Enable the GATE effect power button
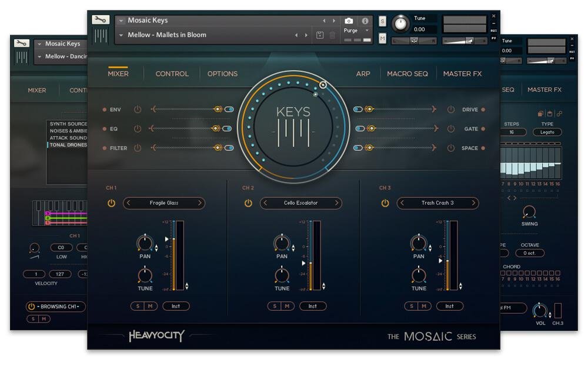Screen dimensions: 588x365 coord(449,128)
